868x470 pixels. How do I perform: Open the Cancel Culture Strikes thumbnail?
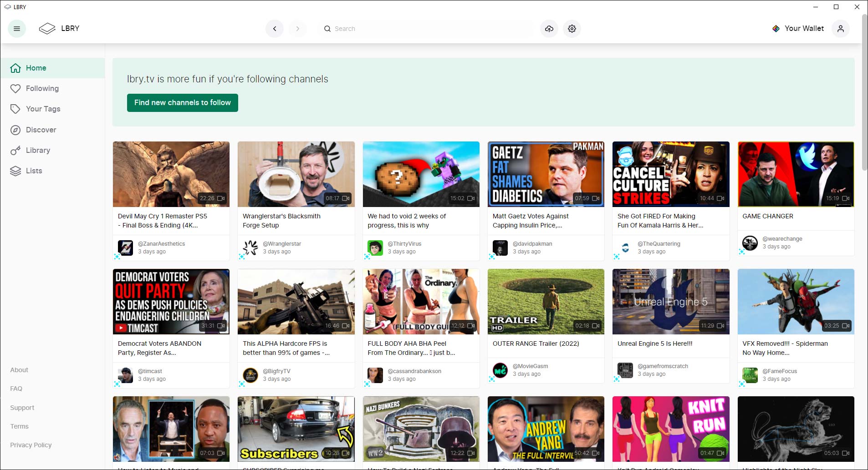point(671,174)
